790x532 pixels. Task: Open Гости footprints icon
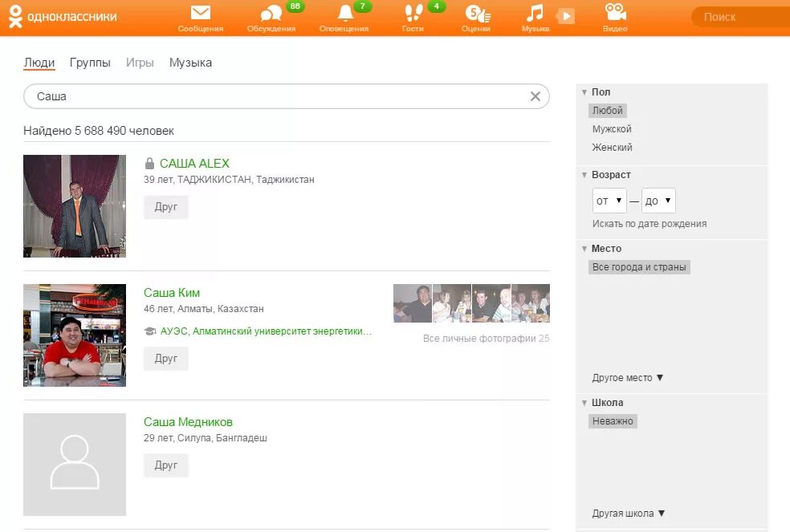coord(413,13)
